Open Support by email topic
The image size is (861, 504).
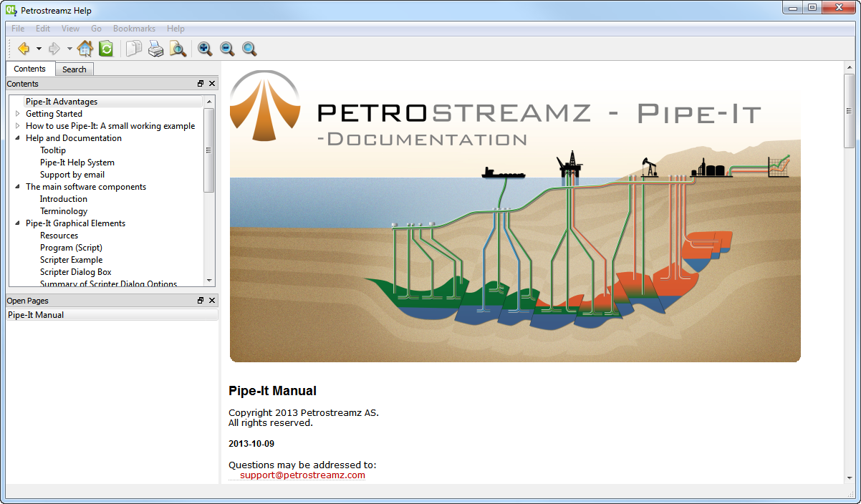pos(72,175)
